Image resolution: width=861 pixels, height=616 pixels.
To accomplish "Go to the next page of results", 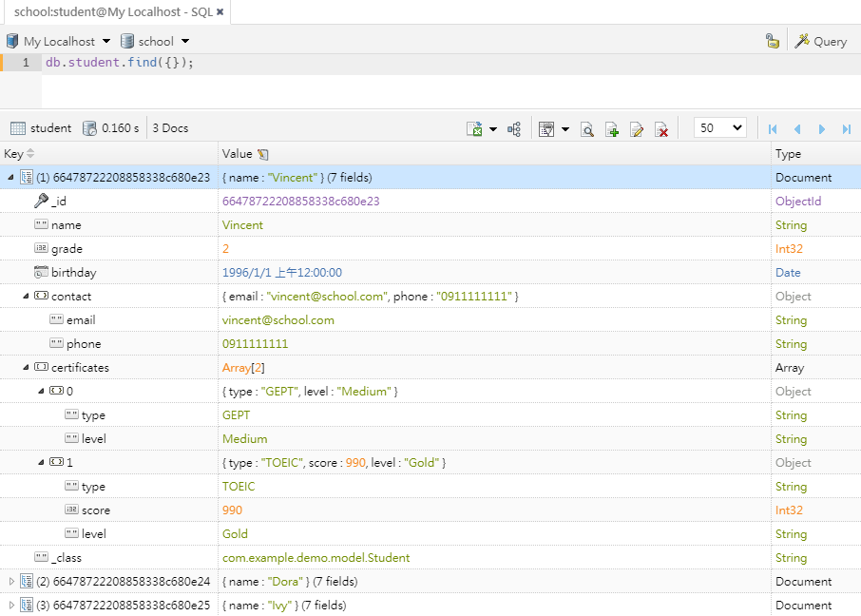I will [x=822, y=128].
